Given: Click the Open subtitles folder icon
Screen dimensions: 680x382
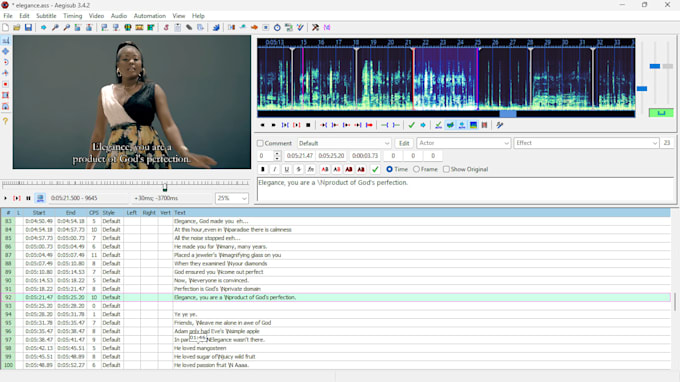Looking at the screenshot, I should click(x=16, y=27).
